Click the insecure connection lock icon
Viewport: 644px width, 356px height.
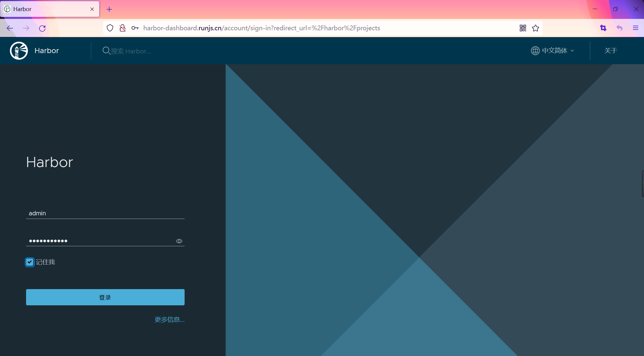pyautogui.click(x=123, y=28)
